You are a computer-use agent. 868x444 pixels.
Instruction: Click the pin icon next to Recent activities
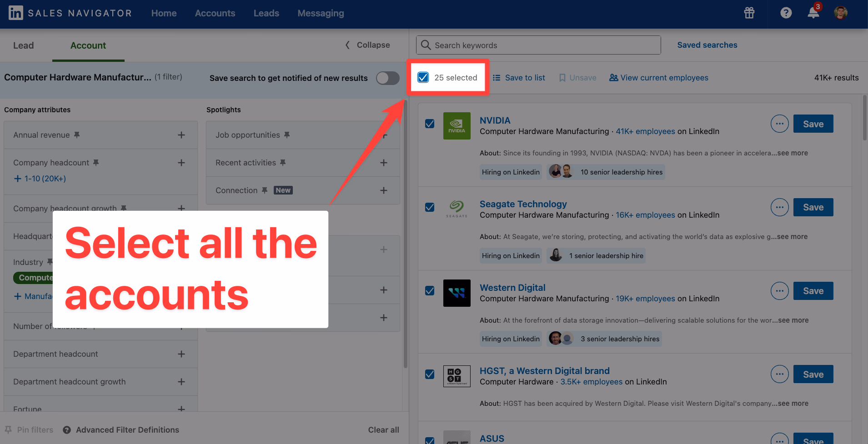point(283,163)
